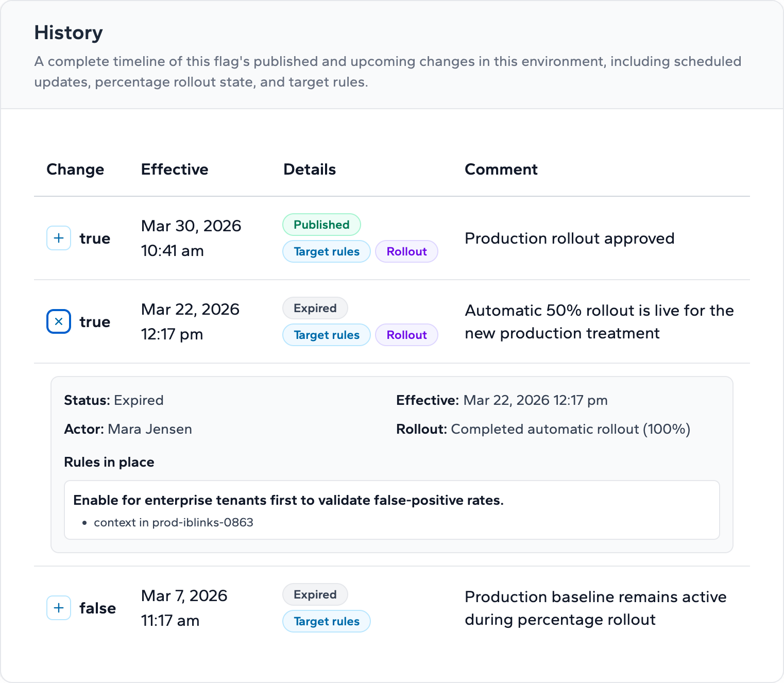Click the plus icon beside the false value
Screen dimensions: 784x683
click(x=58, y=608)
